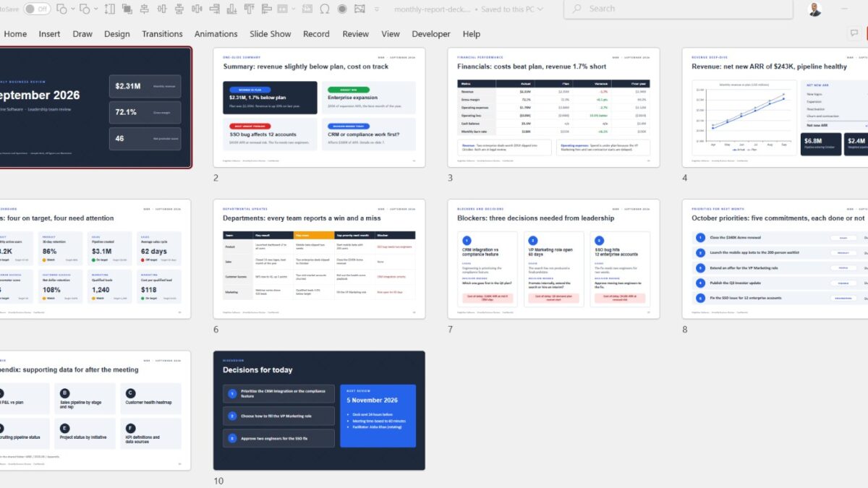The height and width of the screenshot is (488, 868).
Task: Switch to the Design tab
Action: (x=117, y=34)
